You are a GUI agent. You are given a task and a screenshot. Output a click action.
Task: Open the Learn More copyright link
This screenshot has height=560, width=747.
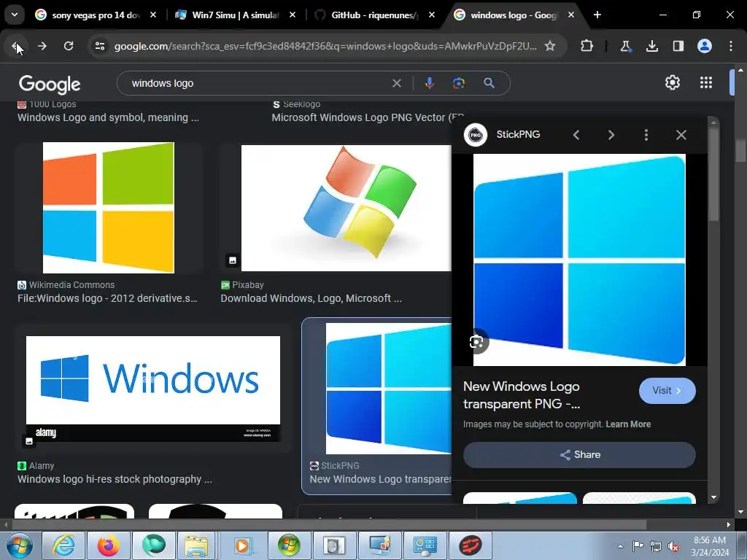click(x=628, y=424)
